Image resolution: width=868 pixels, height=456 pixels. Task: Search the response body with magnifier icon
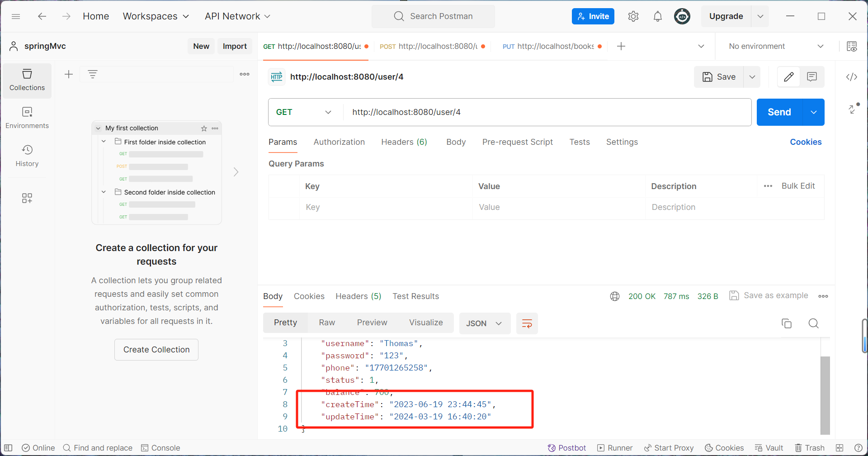click(x=814, y=323)
